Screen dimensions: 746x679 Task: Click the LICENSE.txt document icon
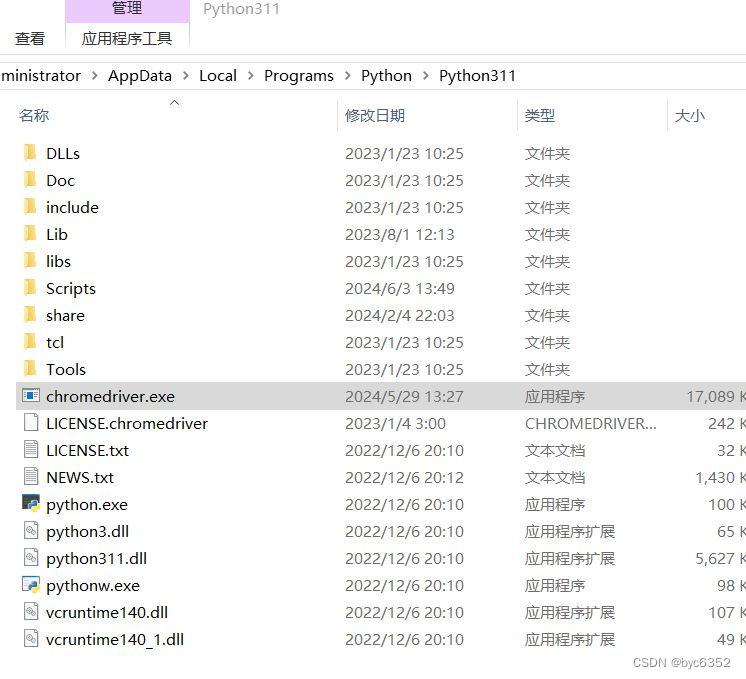[x=31, y=450]
